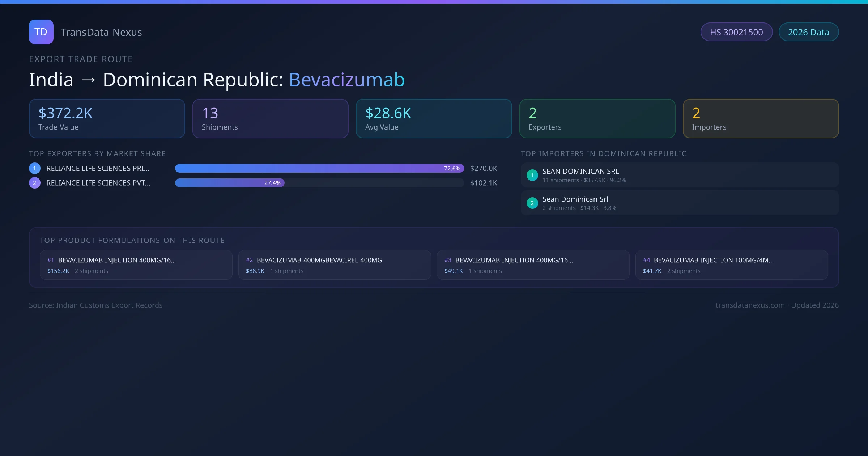Select the 2026 Data badge
Screen dimensions: 868x456
(x=808, y=32)
